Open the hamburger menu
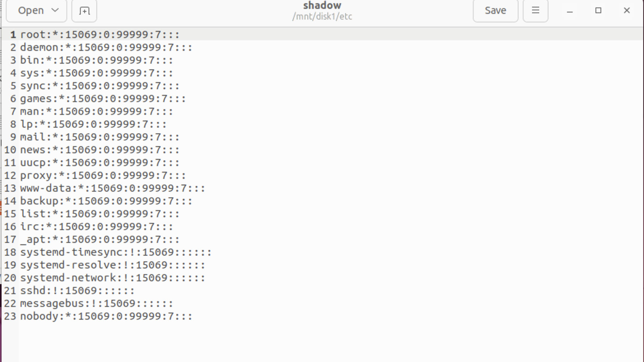Image resolution: width=644 pixels, height=362 pixels. tap(535, 11)
